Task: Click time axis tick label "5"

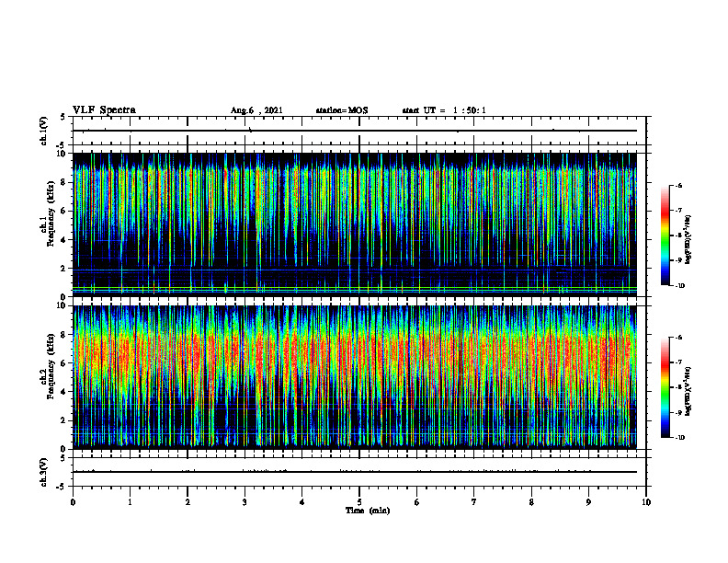Action: tap(359, 502)
